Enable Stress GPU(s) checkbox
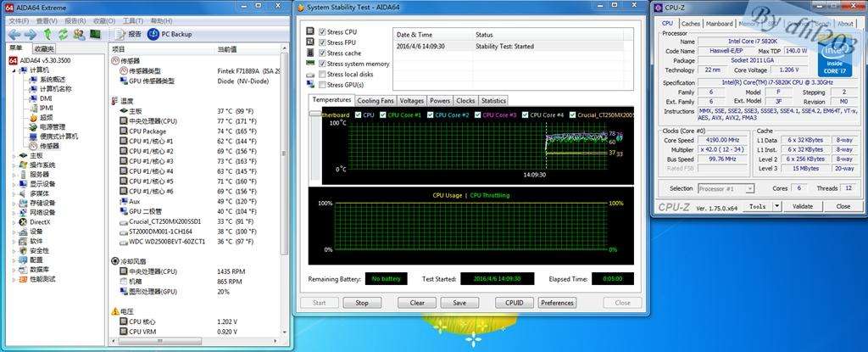868x352 pixels. (x=322, y=85)
